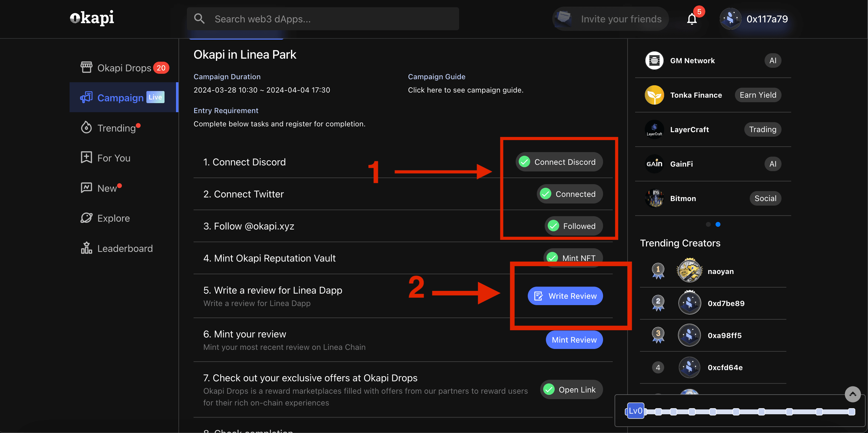Screen dimensions: 868x433
Task: Open the 0xcfd64e creator name
Action: (725, 367)
